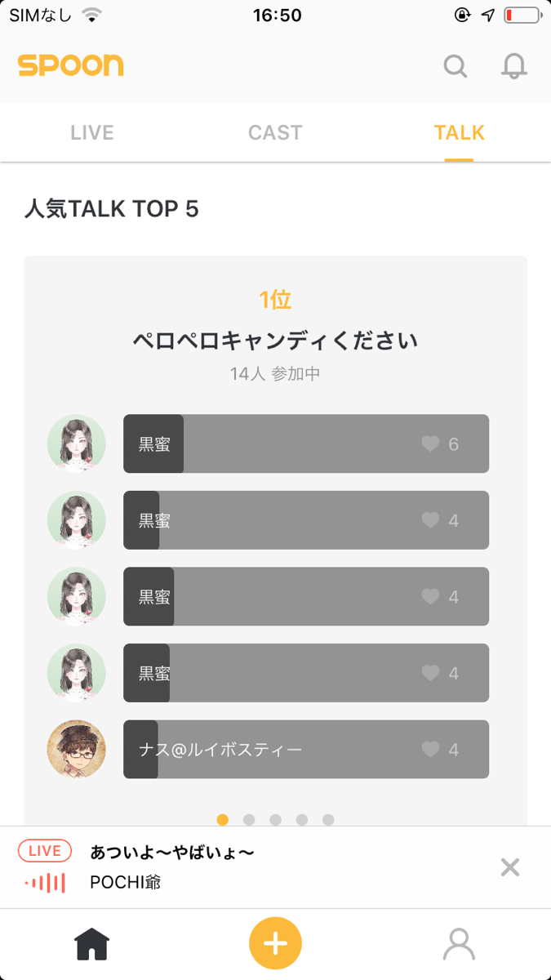This screenshot has width=551, height=980.
Task: Open search from the top bar
Action: [455, 67]
